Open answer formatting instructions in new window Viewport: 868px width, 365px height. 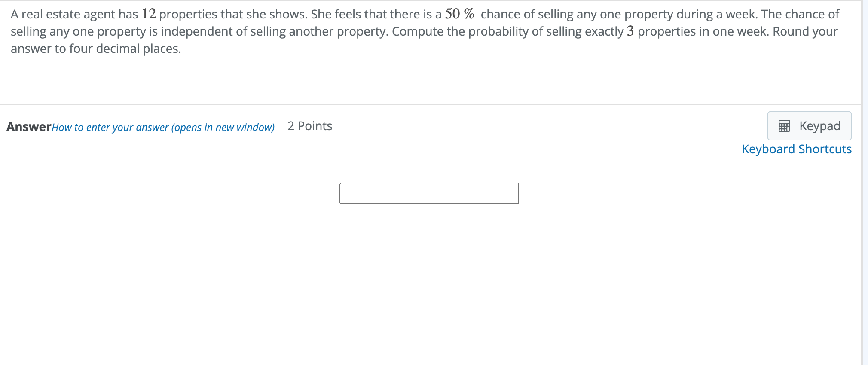163,127
